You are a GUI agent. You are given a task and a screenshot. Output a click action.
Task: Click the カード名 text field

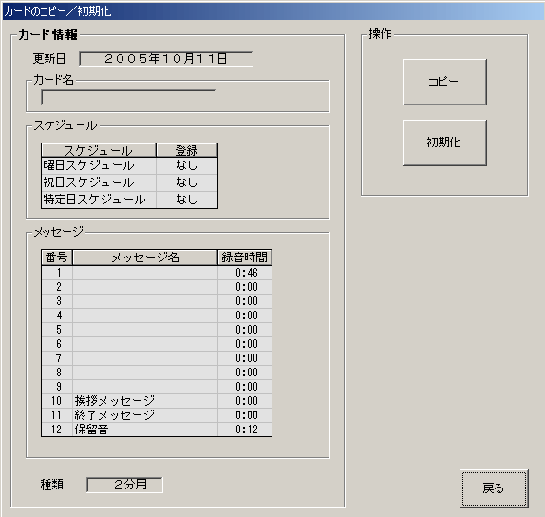129,97
